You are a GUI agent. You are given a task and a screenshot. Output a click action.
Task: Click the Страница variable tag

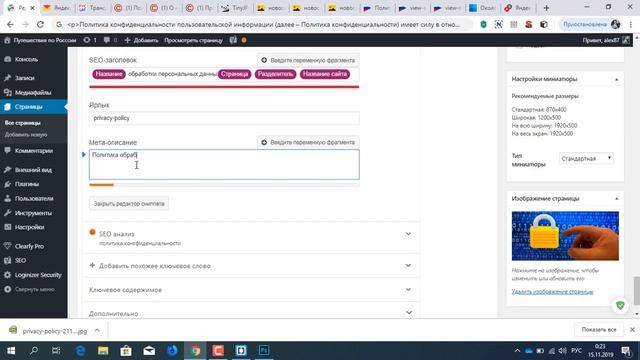[x=234, y=74]
